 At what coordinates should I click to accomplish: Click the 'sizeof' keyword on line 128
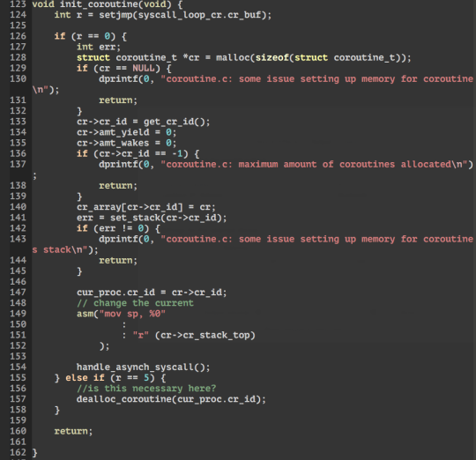coord(272,57)
